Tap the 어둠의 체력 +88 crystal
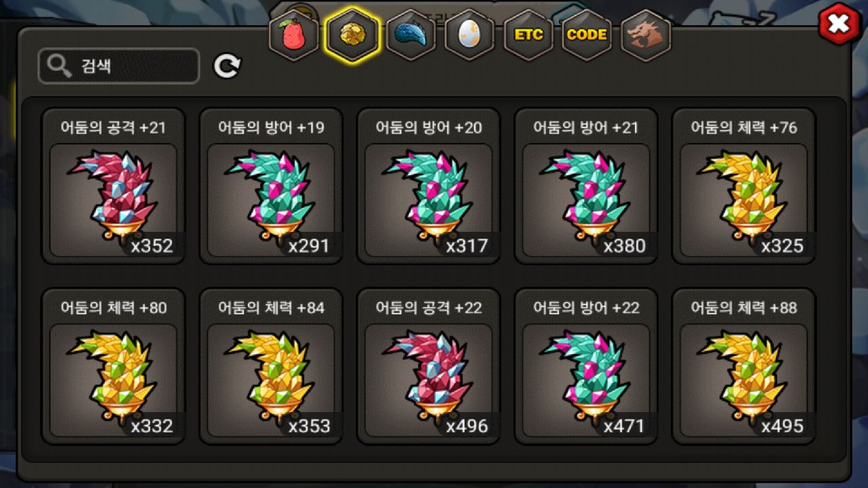Image resolution: width=868 pixels, height=488 pixels. tap(744, 366)
